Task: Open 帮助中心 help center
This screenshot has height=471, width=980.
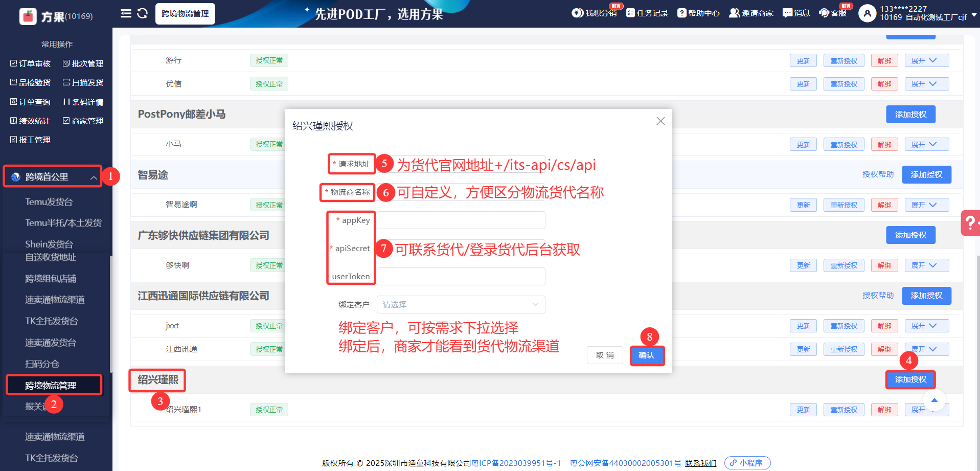Action: pos(698,13)
